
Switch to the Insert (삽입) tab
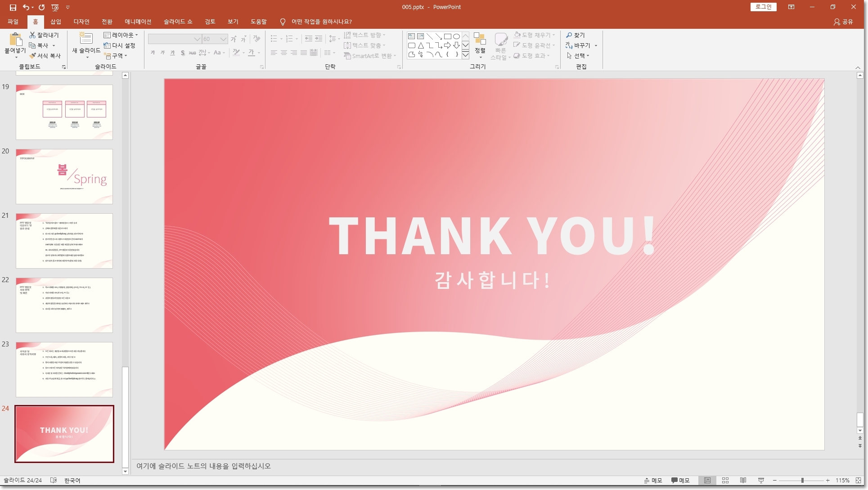56,22
